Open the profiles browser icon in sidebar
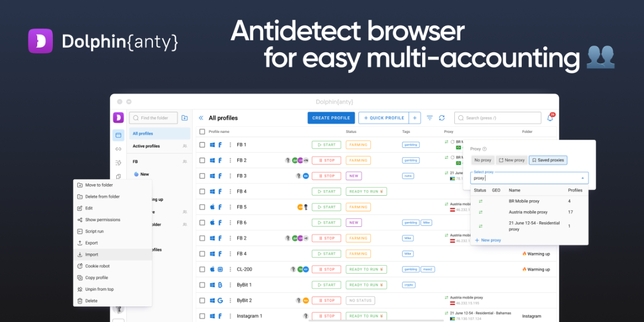 coord(118,135)
